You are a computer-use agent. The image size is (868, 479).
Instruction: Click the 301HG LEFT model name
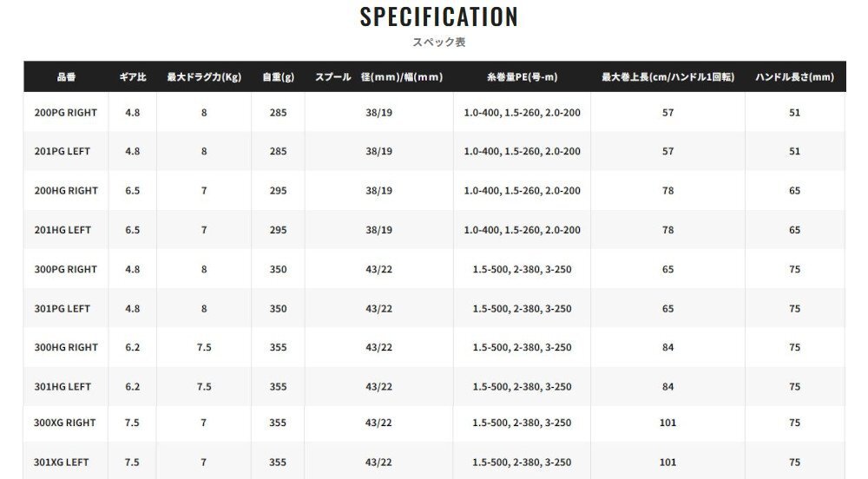(62, 387)
